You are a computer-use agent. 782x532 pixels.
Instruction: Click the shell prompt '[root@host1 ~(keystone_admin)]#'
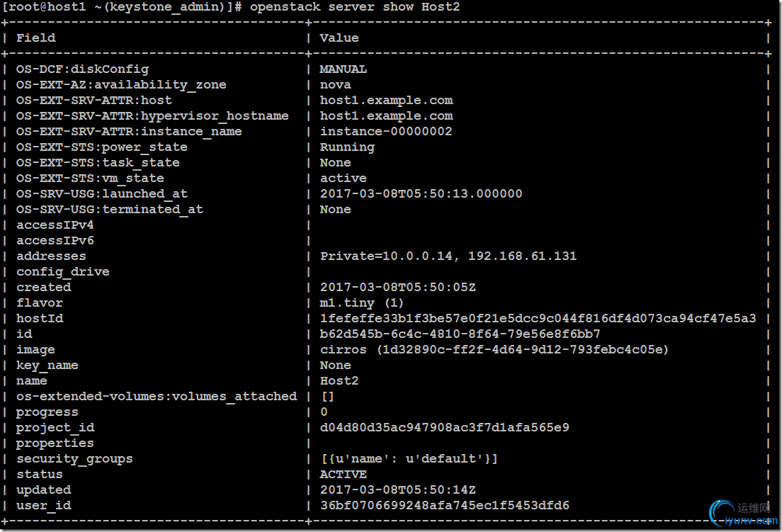[123, 7]
